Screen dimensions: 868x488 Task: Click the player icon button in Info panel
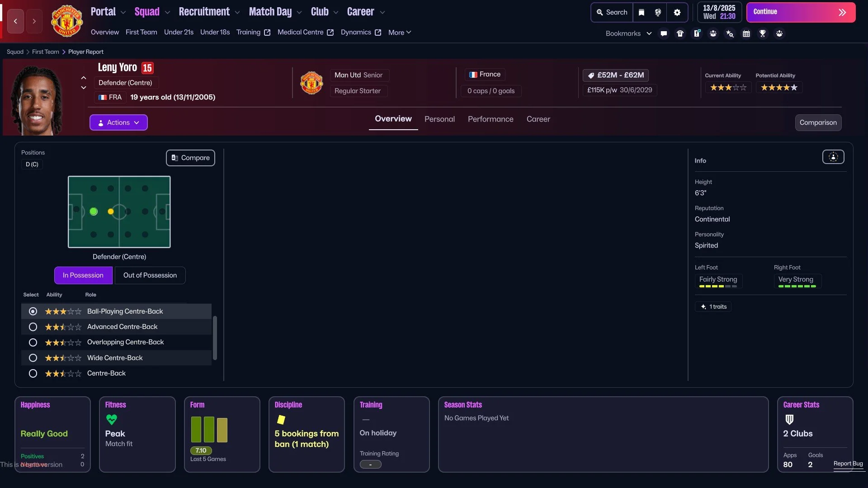click(x=833, y=157)
